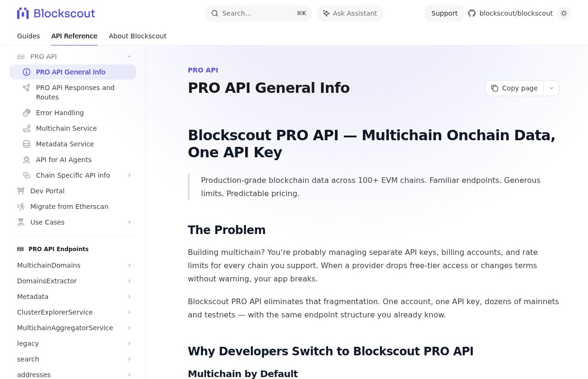Open Migrate from Etherscan page
This screenshot has height=379, width=588.
click(73, 207)
